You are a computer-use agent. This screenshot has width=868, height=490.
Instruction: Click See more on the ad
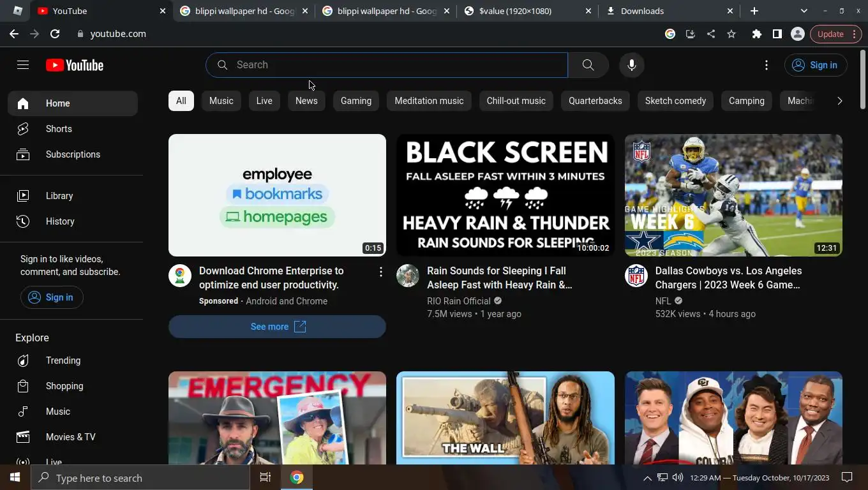(x=277, y=327)
